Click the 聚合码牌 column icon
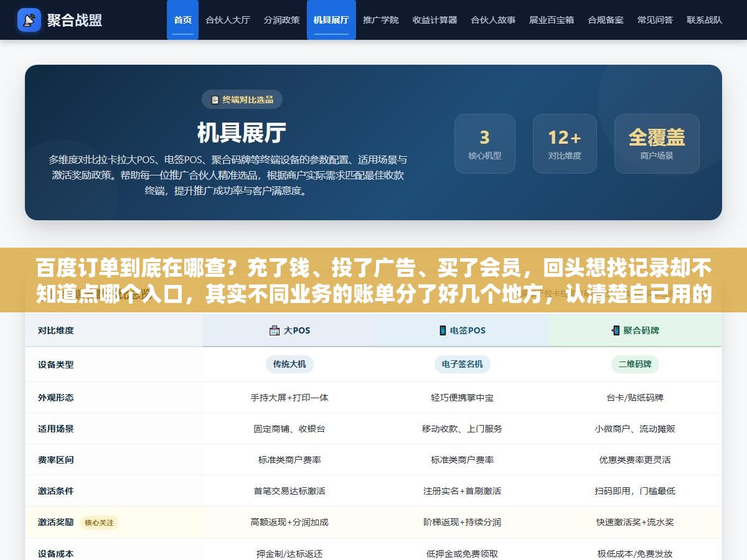747x560 pixels. (616, 330)
